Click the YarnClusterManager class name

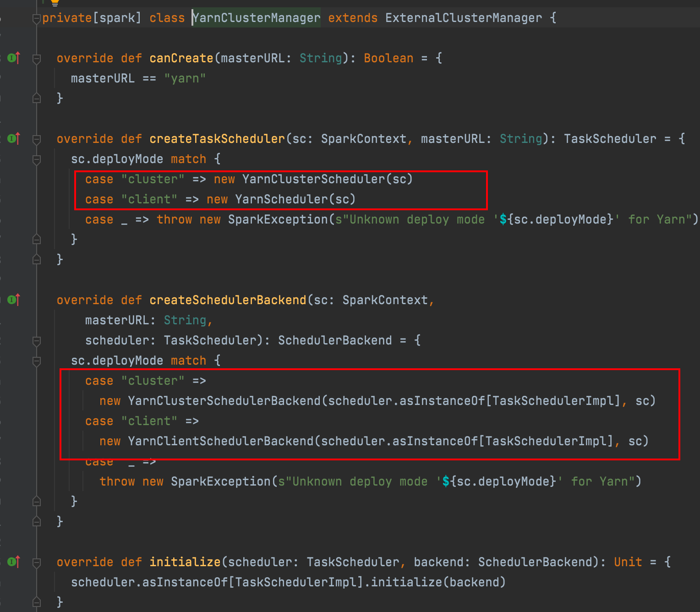click(x=256, y=18)
